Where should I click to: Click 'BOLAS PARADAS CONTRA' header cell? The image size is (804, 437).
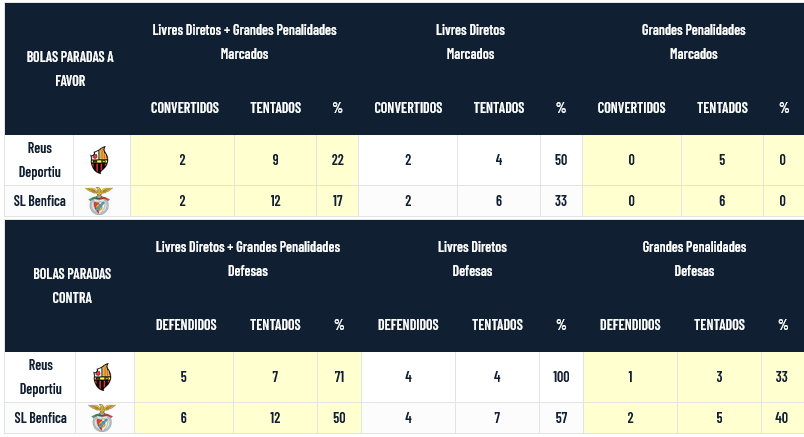tap(72, 285)
